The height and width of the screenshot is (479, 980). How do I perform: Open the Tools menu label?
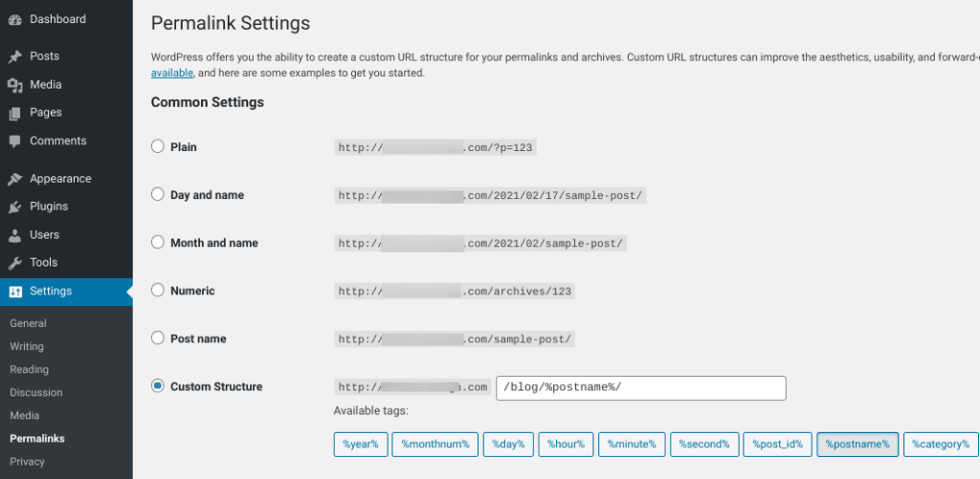pyautogui.click(x=43, y=262)
